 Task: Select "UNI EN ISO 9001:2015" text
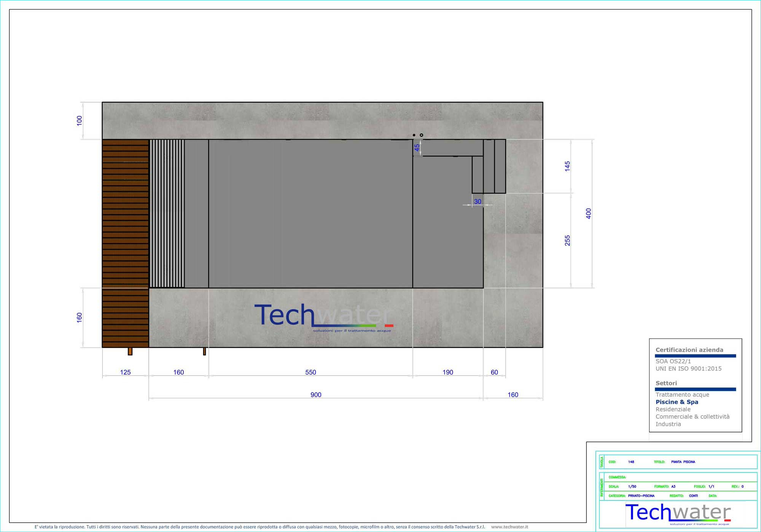(x=688, y=368)
